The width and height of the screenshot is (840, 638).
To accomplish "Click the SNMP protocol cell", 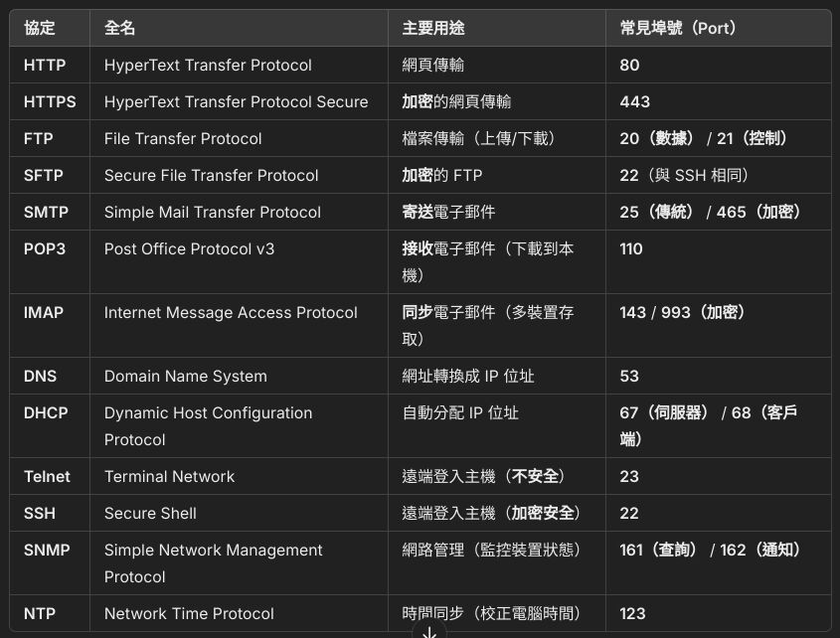I will 47,550.
